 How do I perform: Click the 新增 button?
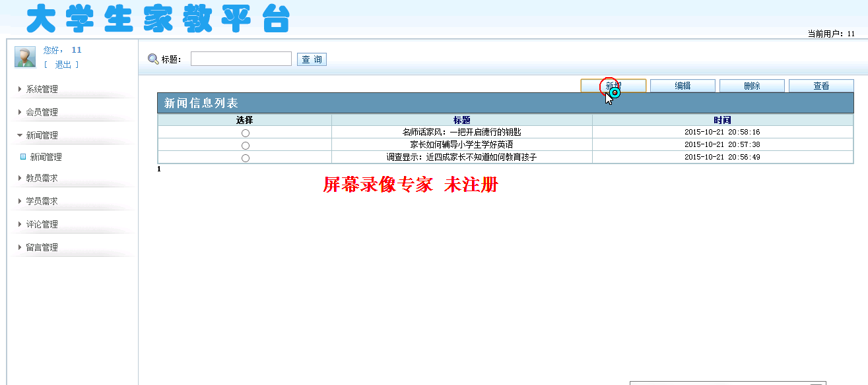pyautogui.click(x=613, y=86)
